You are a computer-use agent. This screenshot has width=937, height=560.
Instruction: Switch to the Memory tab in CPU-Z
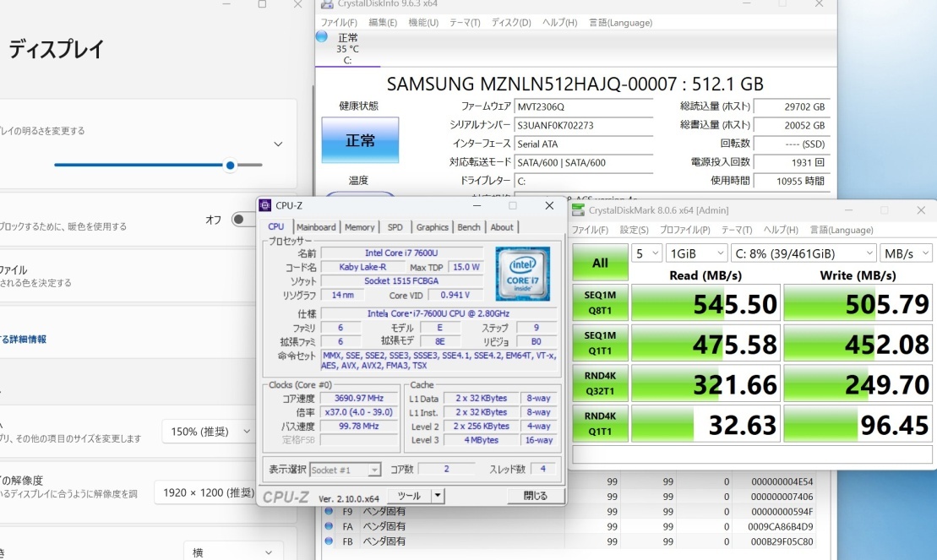pos(360,227)
